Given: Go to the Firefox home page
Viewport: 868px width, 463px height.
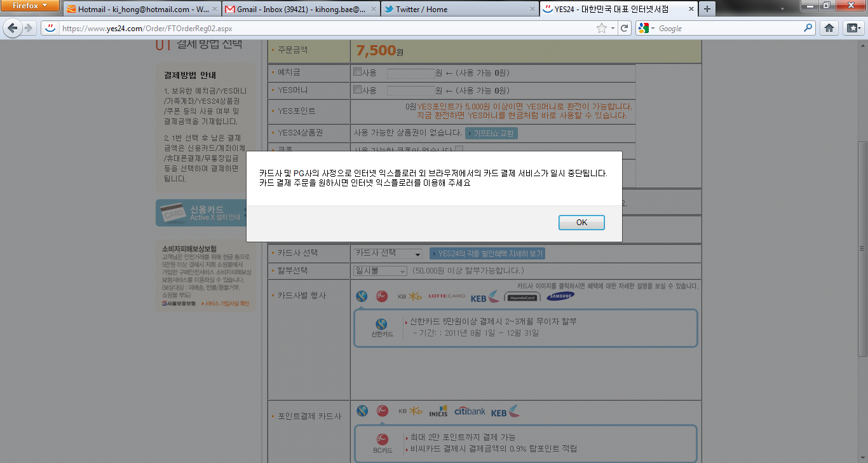Looking at the screenshot, I should [x=829, y=28].
